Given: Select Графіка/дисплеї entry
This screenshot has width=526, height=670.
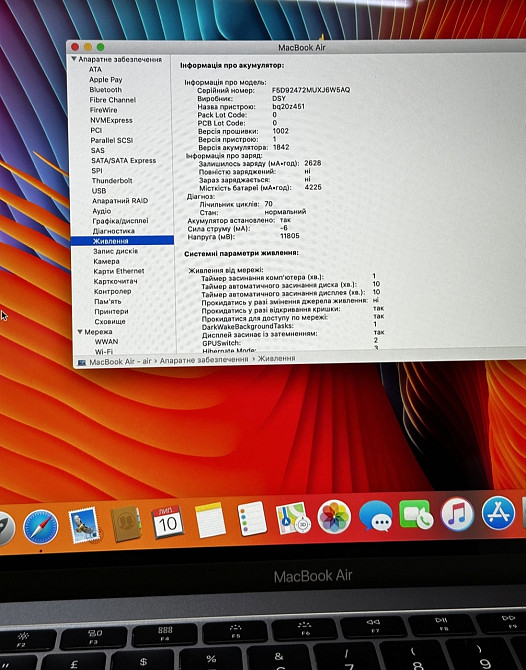Looking at the screenshot, I should click(120, 221).
